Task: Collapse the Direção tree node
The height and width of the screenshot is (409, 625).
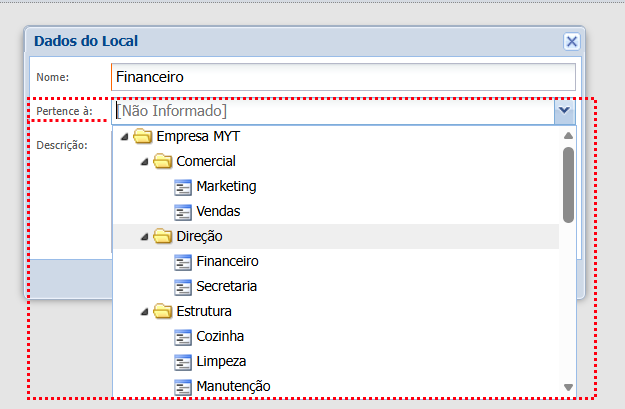Action: (x=144, y=237)
